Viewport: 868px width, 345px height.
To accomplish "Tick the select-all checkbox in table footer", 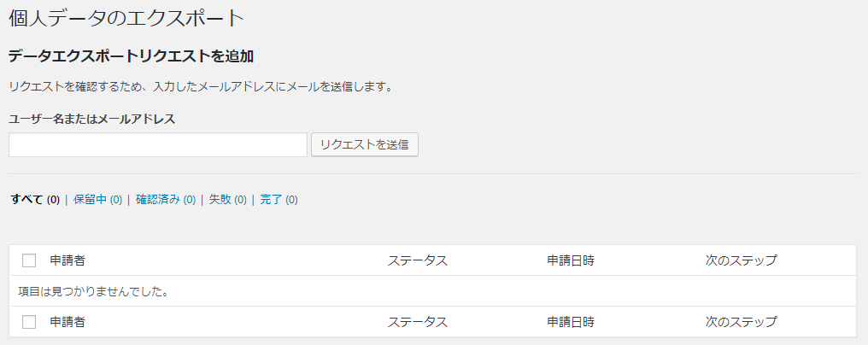I will pos(29,322).
